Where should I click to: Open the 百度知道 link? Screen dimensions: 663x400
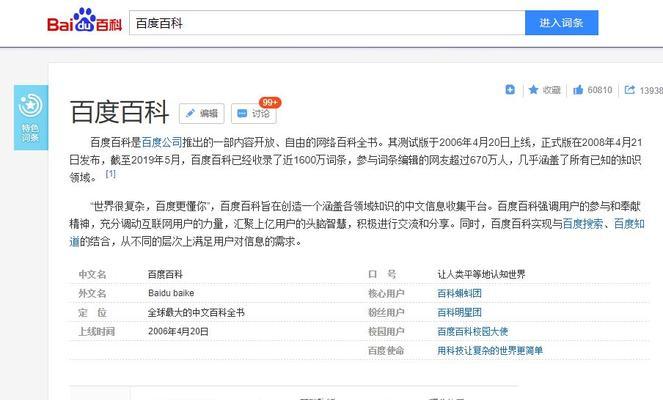coord(629,224)
